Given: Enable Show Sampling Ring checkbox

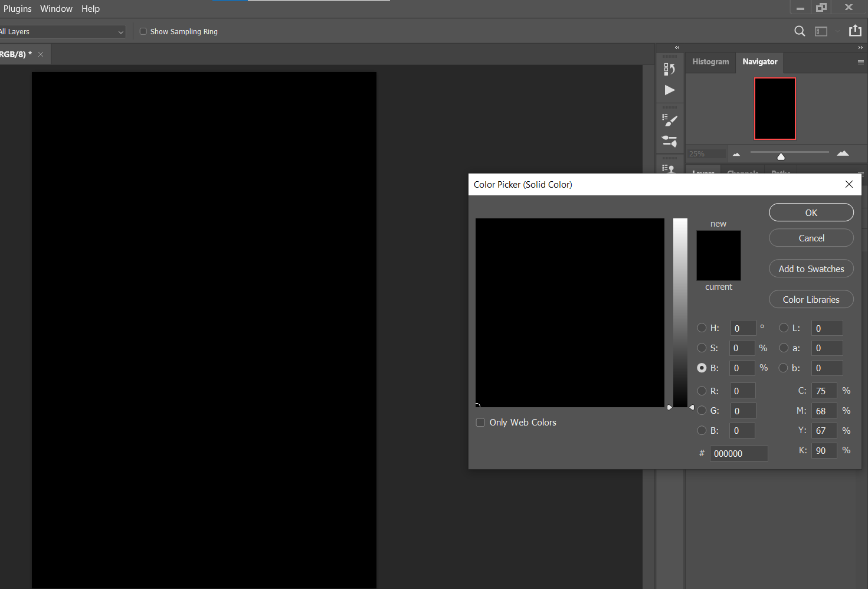Looking at the screenshot, I should tap(143, 31).
